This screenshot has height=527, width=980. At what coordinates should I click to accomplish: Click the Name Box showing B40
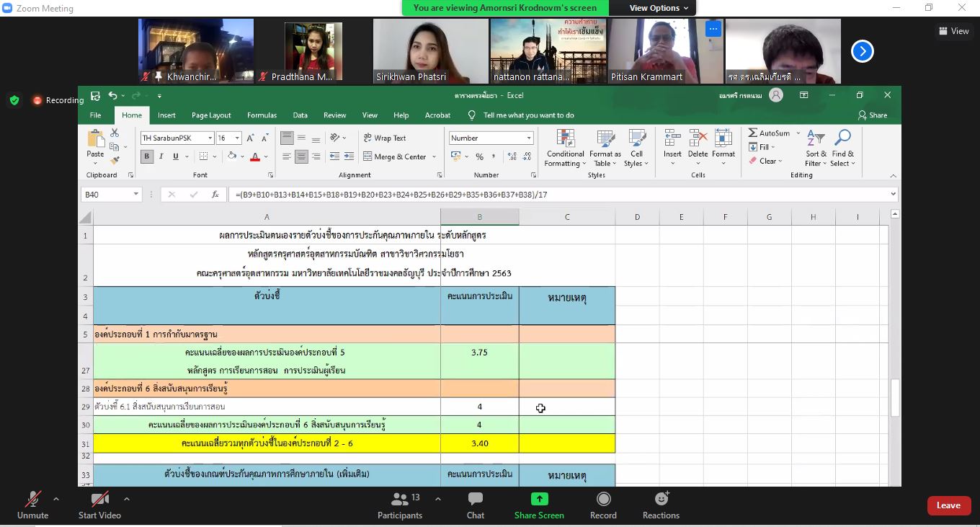112,195
